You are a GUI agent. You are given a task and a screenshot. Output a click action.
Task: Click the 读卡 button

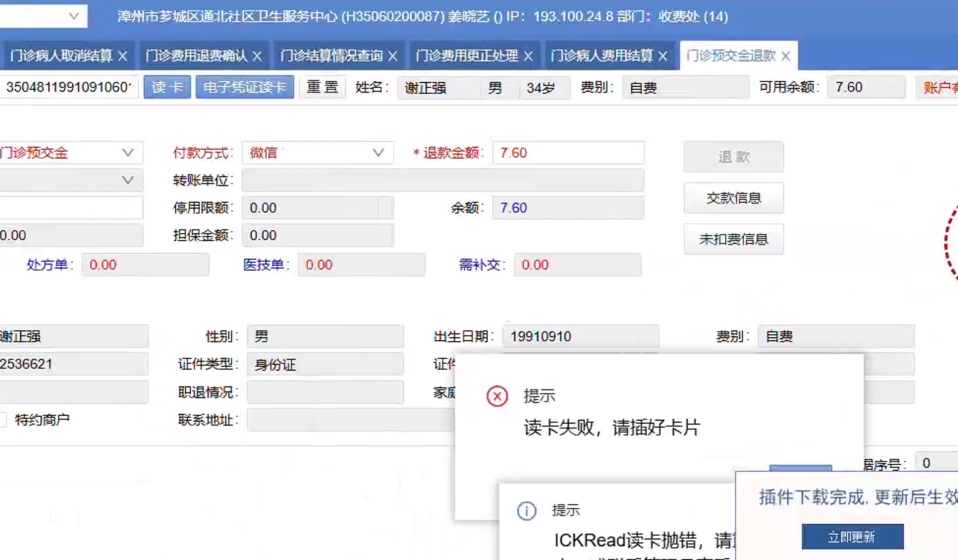(x=167, y=87)
